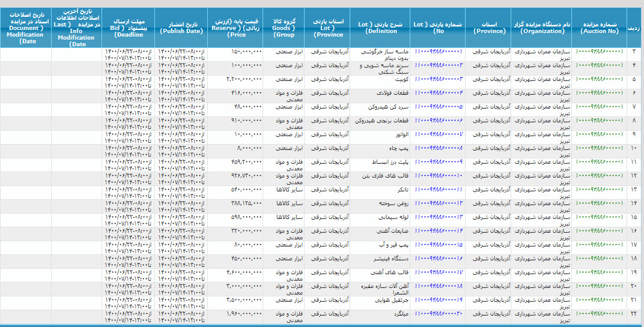The image size is (644, 327).
Task: Click the Publish Date column header
Action: point(181,27)
